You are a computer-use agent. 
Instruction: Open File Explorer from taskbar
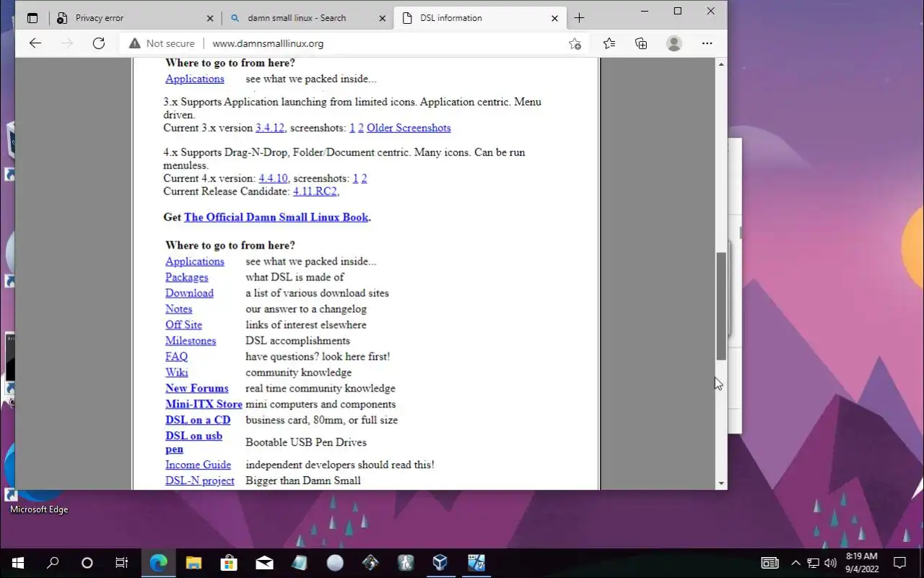point(193,563)
